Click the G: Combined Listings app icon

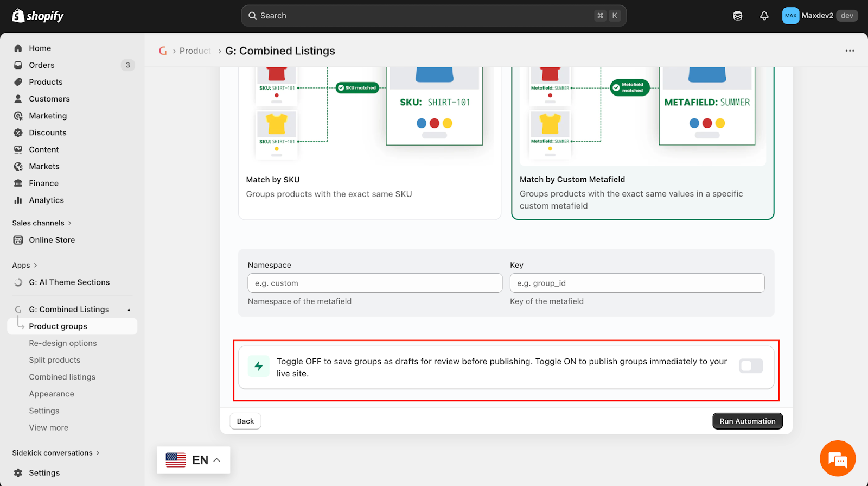click(18, 310)
